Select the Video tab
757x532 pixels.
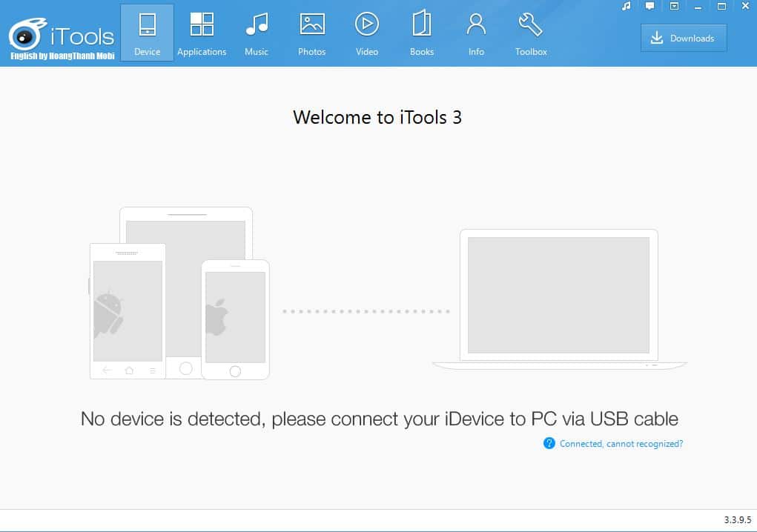tap(367, 33)
